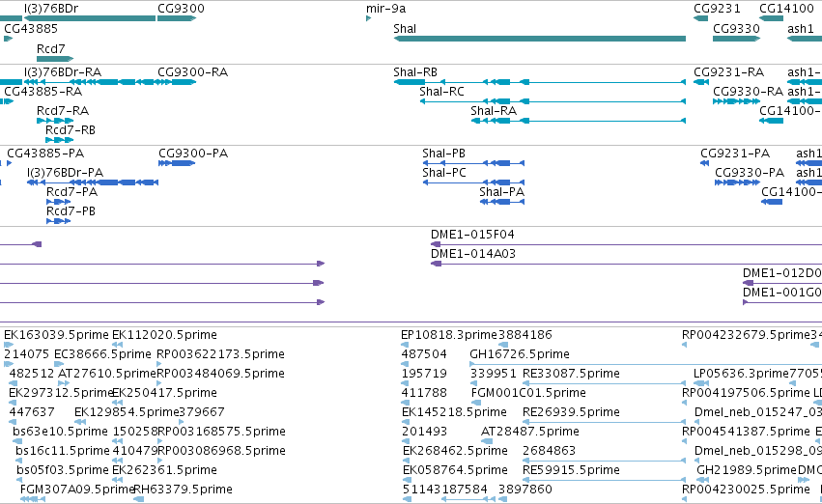
Task: Click the Rcd7-PA protein label
Action: (71, 192)
